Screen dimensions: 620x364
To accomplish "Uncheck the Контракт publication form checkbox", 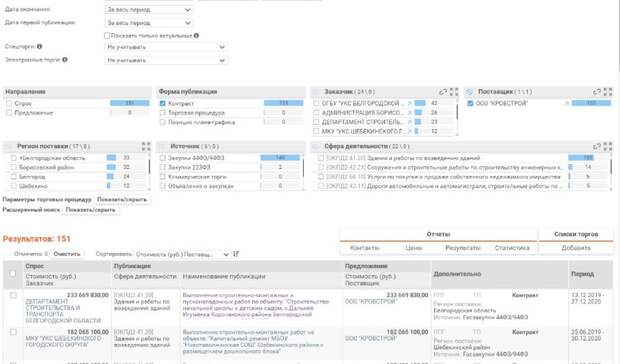I will (x=163, y=103).
